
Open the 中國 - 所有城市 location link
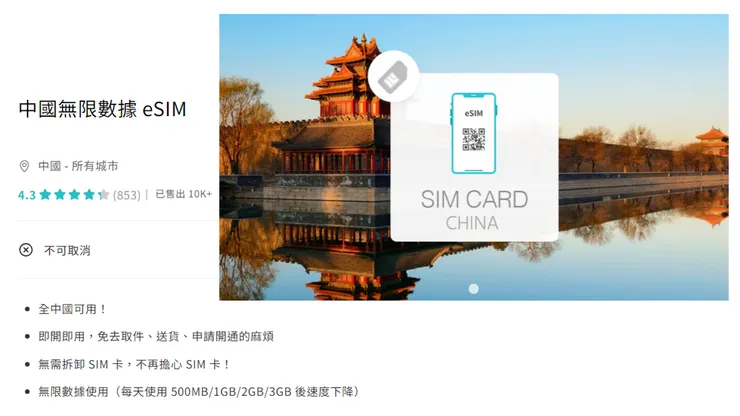78,166
